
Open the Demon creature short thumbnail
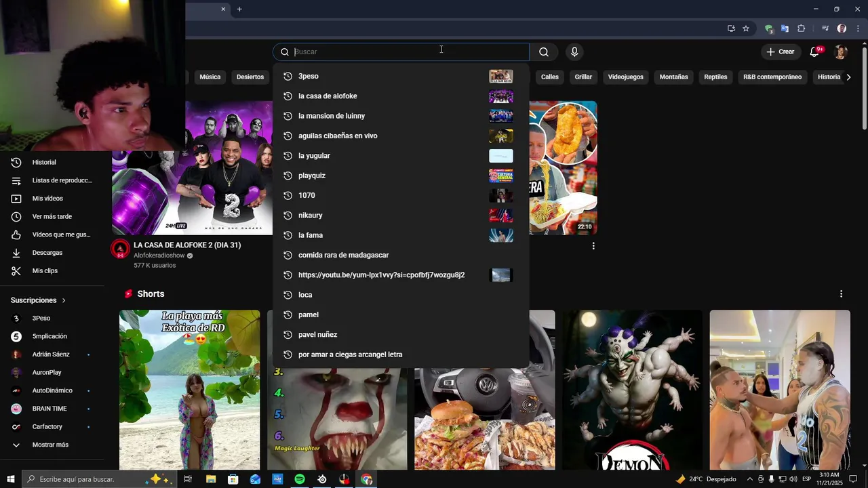point(632,390)
